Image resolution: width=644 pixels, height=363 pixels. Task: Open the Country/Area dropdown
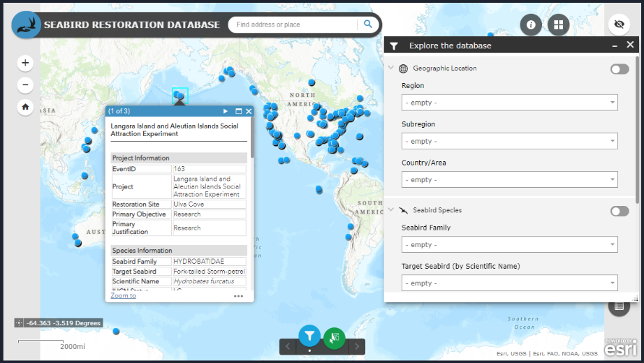[509, 179]
